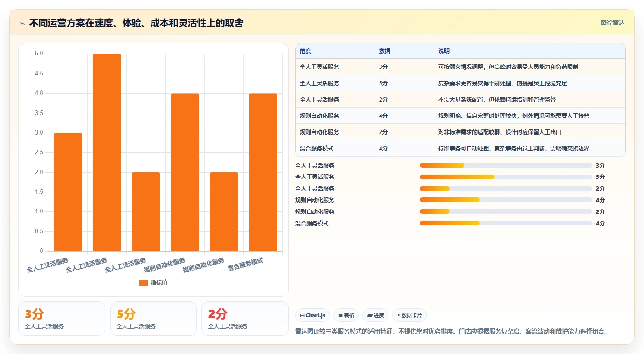Viewport: 644px width, 354px height.
Task: Click the 2.5 y-axis tick label
Action: click(39, 153)
